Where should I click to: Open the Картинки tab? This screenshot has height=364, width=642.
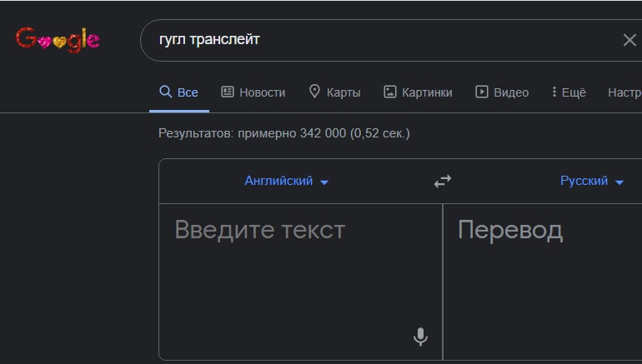point(418,92)
